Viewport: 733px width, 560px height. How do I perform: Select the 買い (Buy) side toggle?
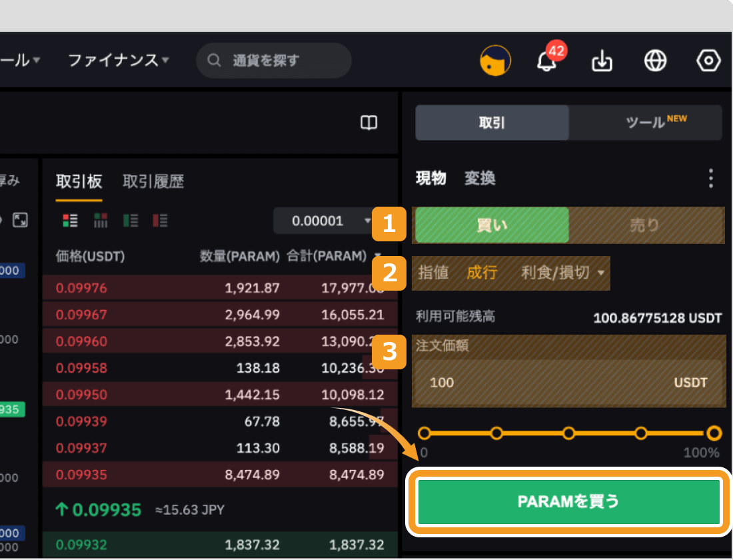tap(491, 225)
